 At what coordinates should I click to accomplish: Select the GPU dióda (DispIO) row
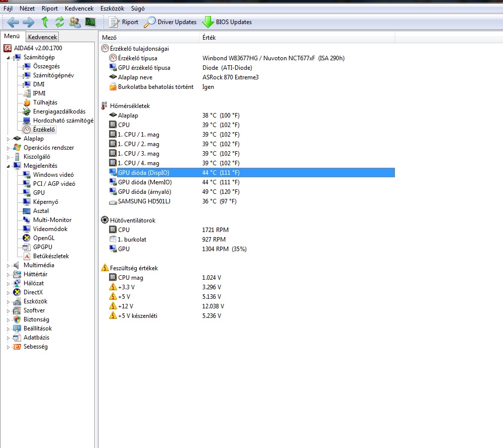(252, 173)
